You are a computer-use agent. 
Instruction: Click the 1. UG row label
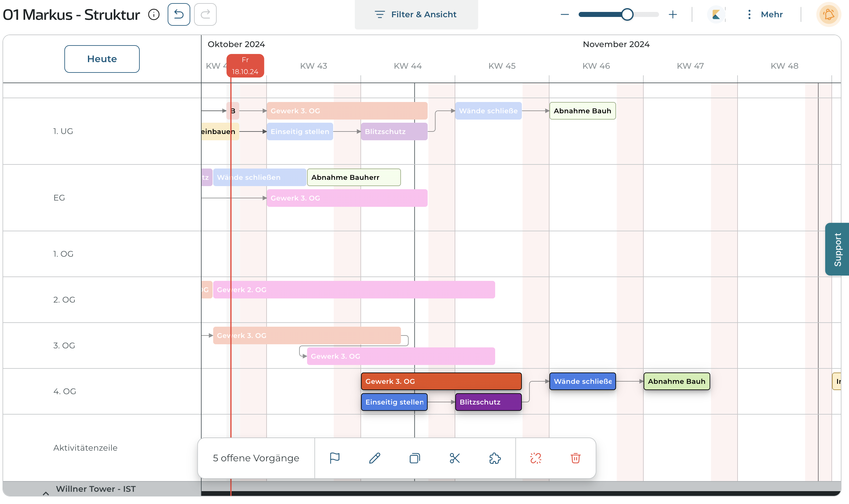pos(63,131)
